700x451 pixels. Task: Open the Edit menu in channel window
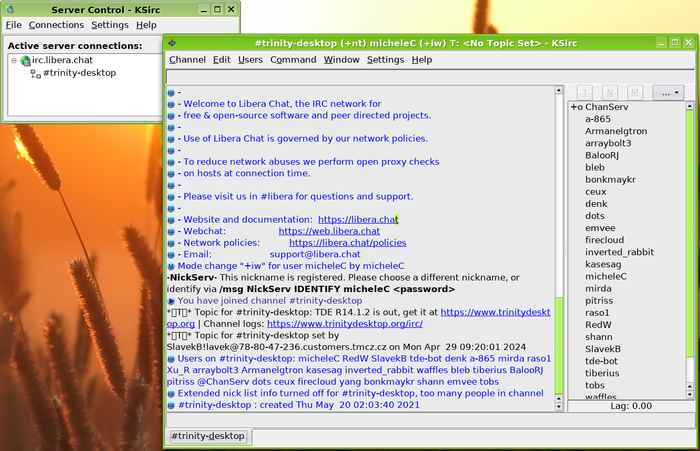221,60
